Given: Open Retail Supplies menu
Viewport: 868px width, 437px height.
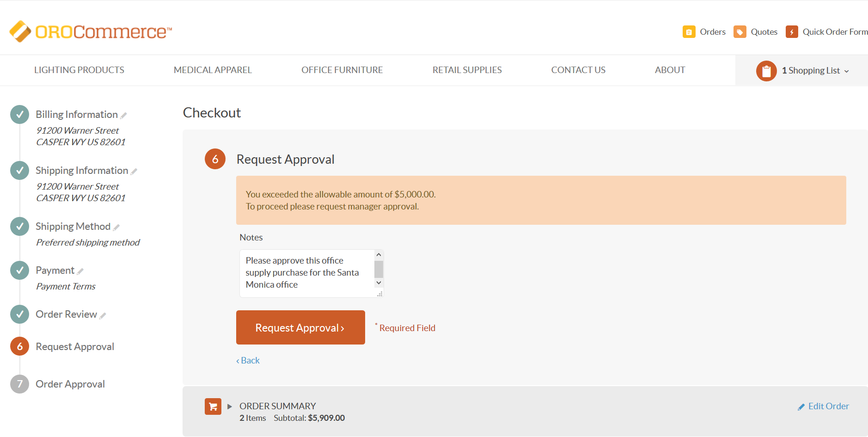Looking at the screenshot, I should click(x=467, y=70).
